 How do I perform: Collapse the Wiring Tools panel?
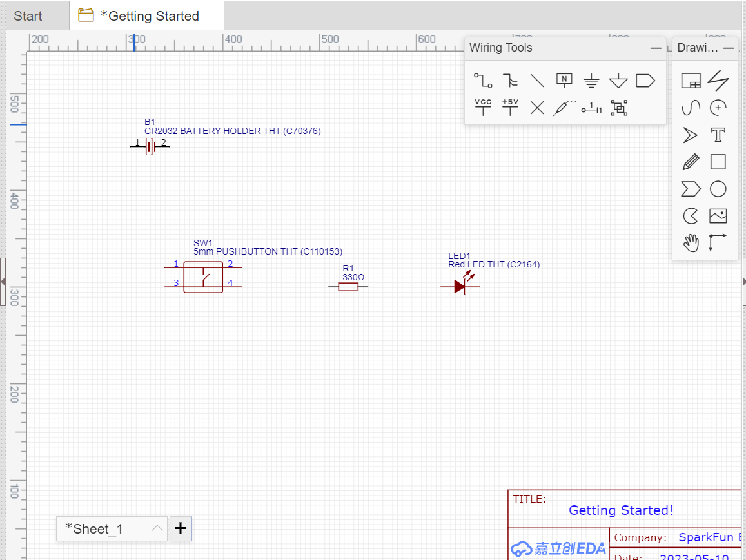656,48
